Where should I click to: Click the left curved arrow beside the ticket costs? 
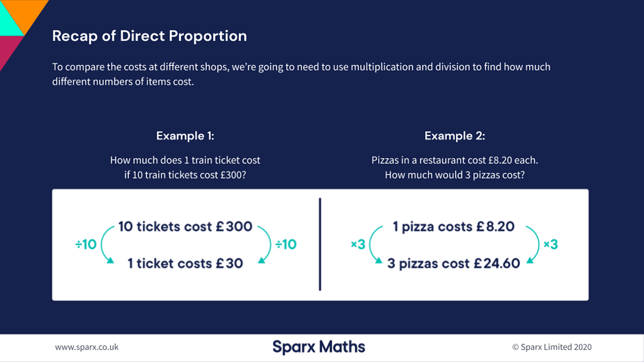tap(105, 245)
